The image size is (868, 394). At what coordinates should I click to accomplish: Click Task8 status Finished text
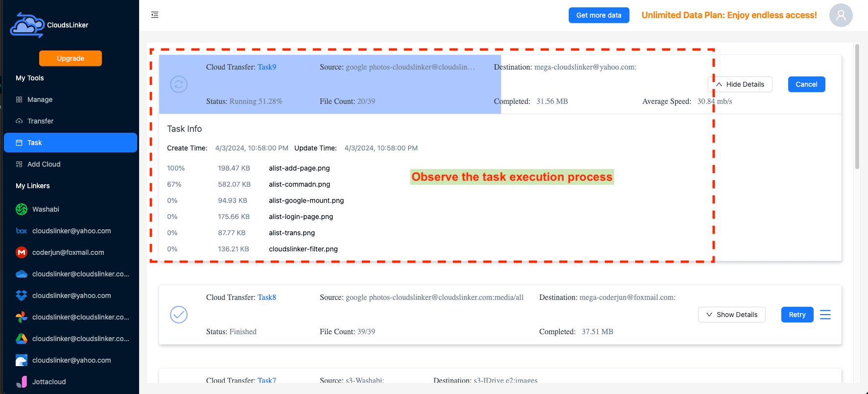pos(231,332)
